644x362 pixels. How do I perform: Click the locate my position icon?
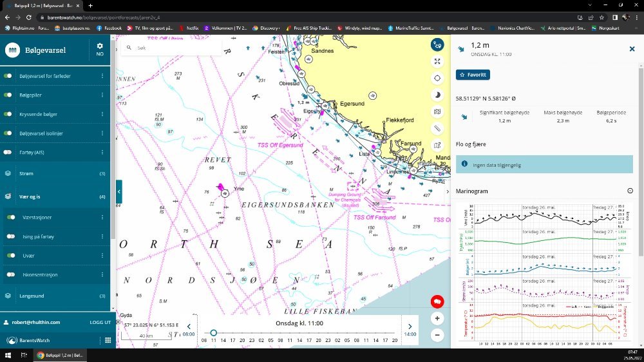[437, 78]
